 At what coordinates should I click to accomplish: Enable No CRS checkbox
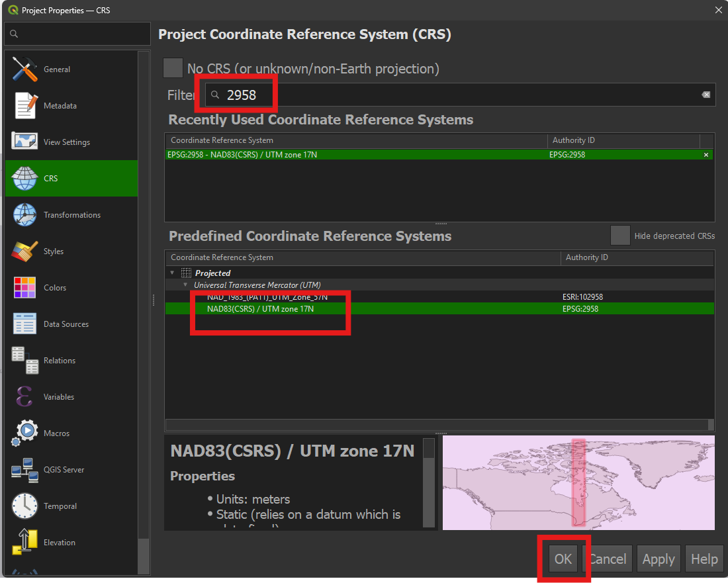[x=173, y=67]
